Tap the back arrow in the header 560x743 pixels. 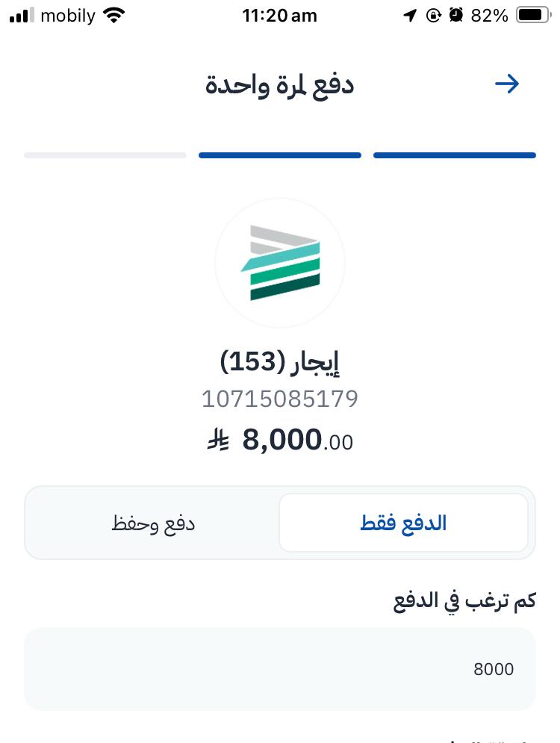tap(507, 84)
